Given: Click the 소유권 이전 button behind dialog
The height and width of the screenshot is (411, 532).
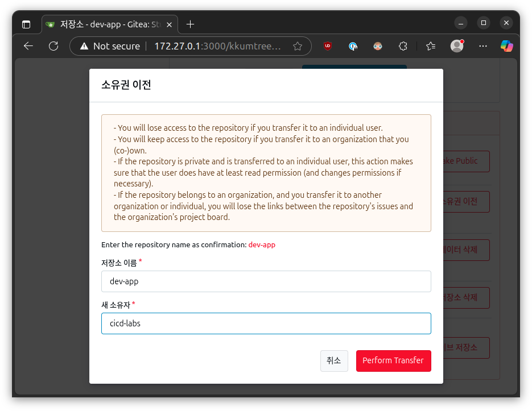Looking at the screenshot, I should coord(466,201).
